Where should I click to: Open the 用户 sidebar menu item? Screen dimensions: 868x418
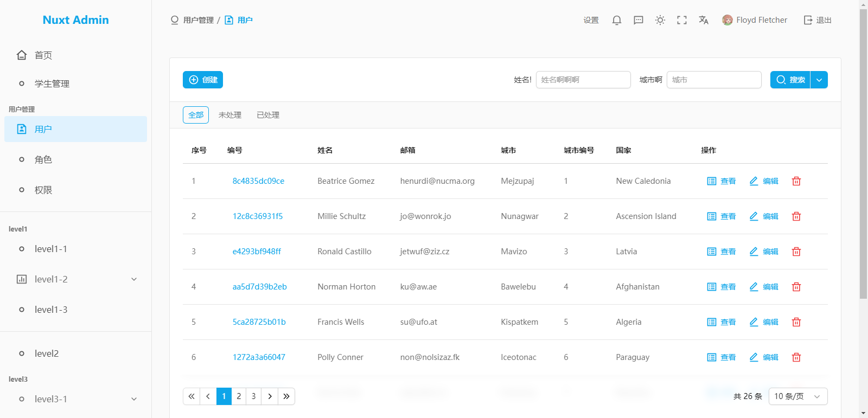tap(75, 129)
